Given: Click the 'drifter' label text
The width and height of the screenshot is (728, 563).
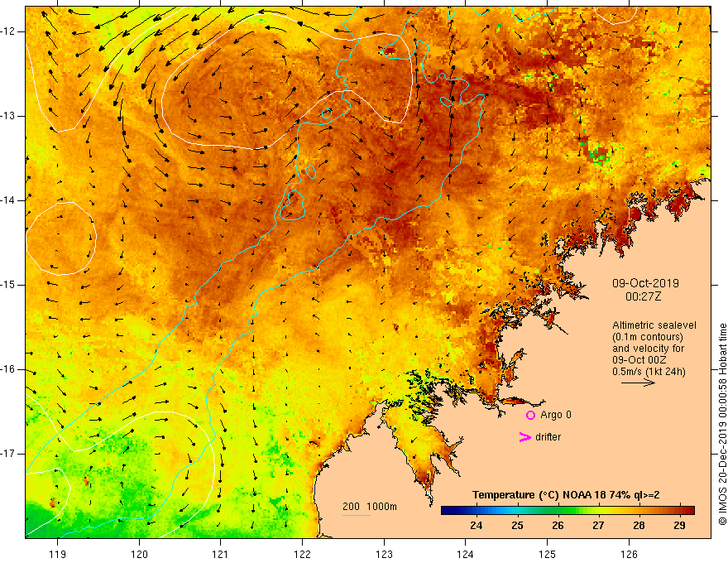Looking at the screenshot, I should coord(548,437).
